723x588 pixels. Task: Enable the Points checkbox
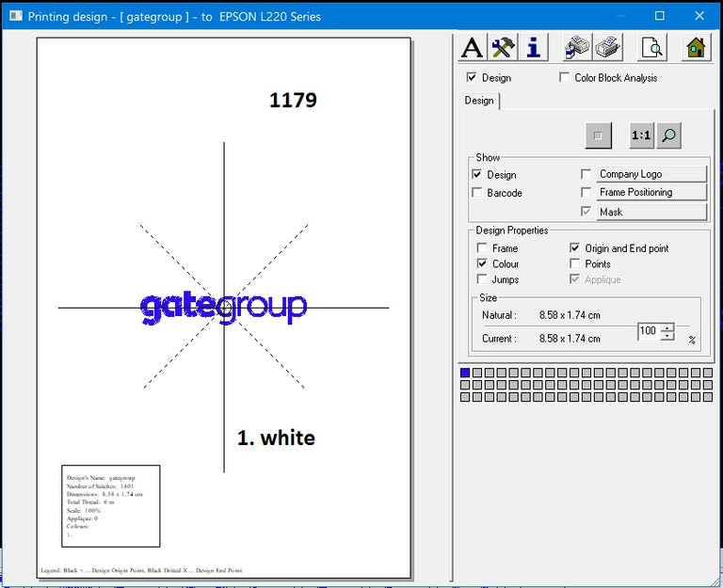(x=574, y=263)
